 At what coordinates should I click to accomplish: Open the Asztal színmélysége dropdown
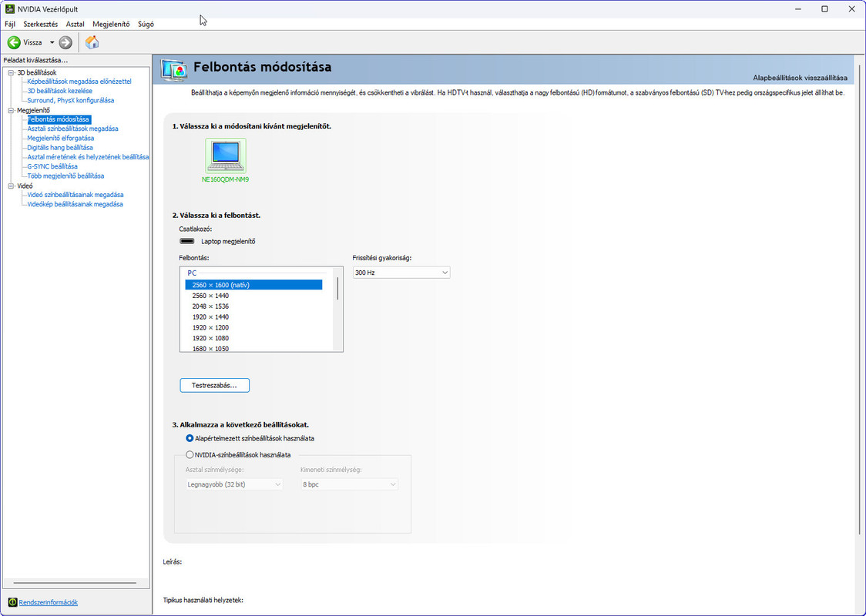235,484
